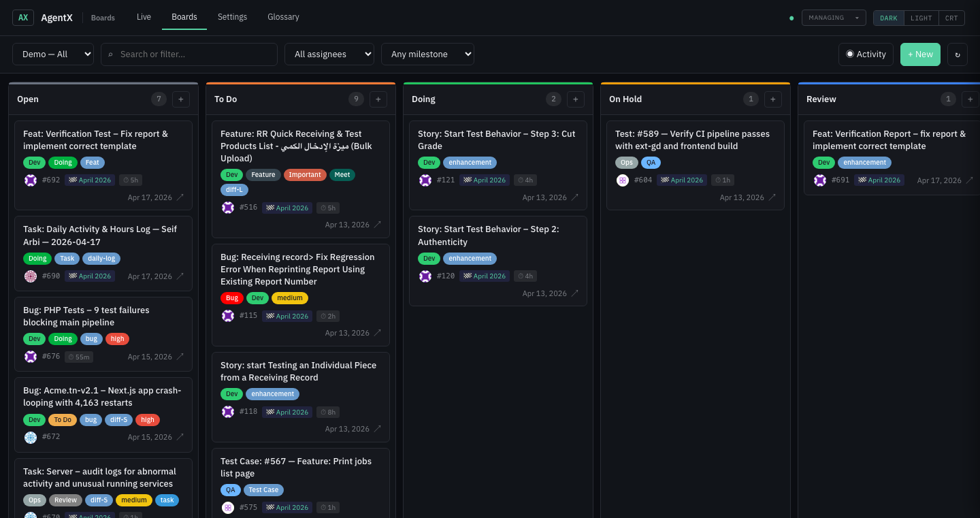
Task: Open card #115 via its arrow icon
Action: click(x=378, y=333)
